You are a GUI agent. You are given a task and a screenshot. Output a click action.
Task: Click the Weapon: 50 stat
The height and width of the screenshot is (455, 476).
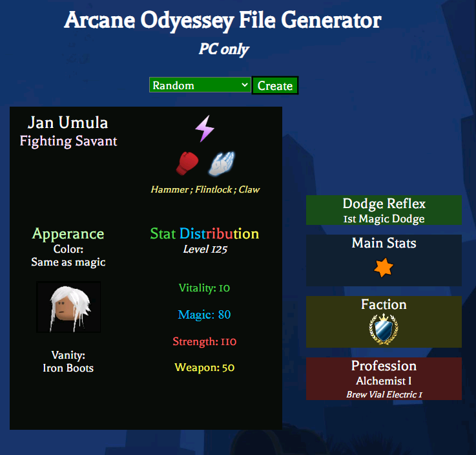(x=204, y=368)
